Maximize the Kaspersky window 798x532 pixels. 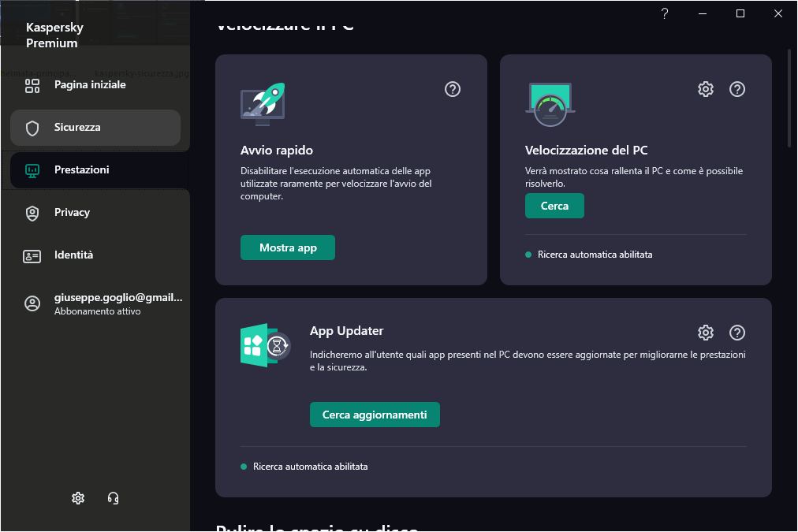pyautogui.click(x=740, y=13)
